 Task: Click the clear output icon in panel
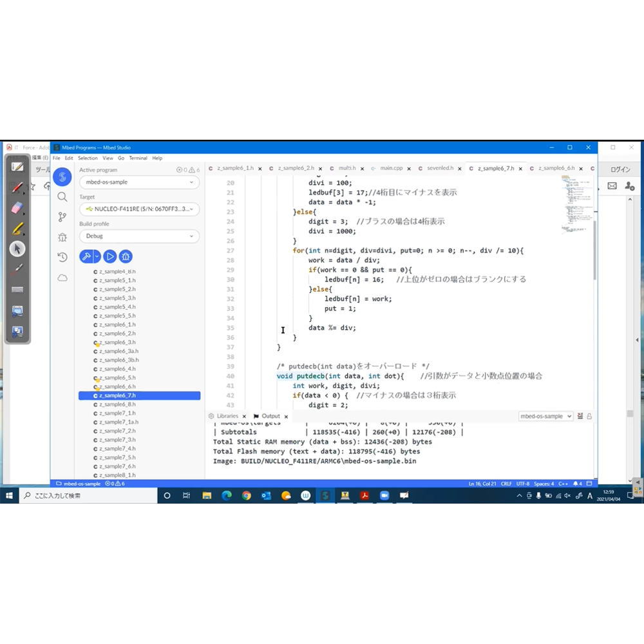(580, 416)
